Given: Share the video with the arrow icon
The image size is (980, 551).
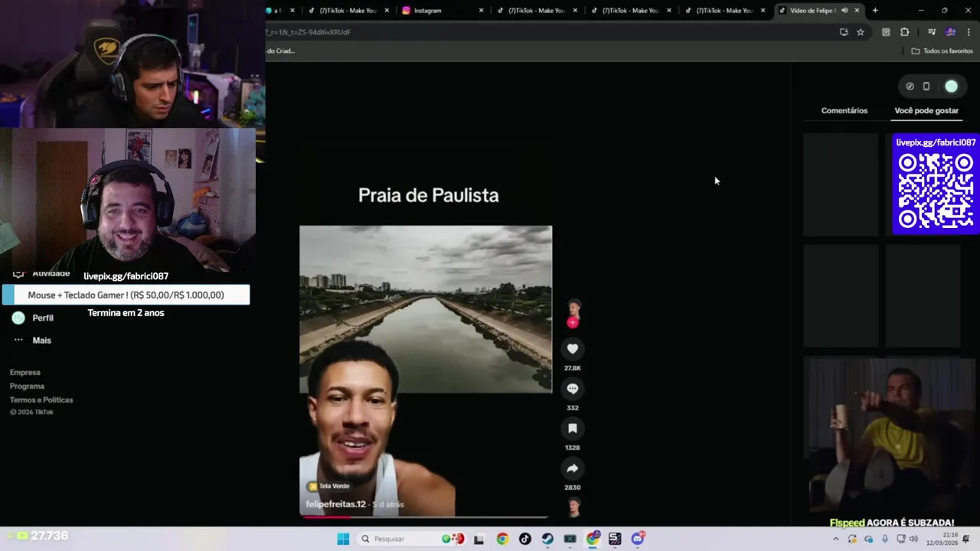Looking at the screenshot, I should [x=572, y=468].
